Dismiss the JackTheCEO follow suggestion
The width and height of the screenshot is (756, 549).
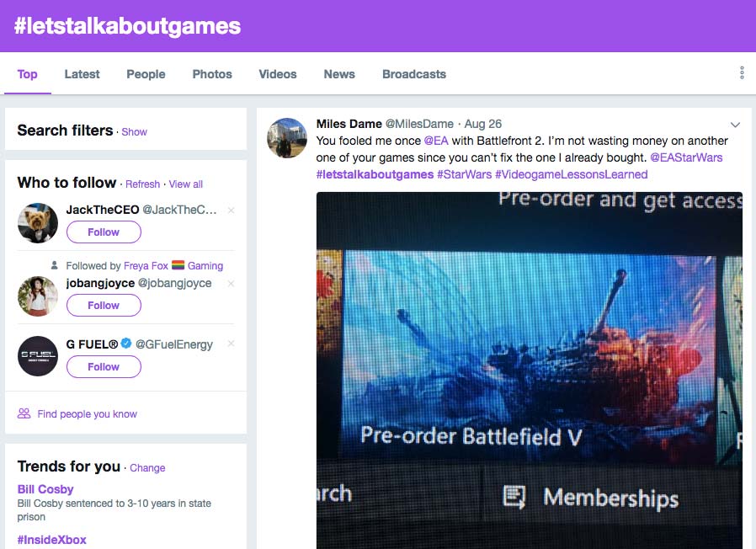click(x=232, y=211)
